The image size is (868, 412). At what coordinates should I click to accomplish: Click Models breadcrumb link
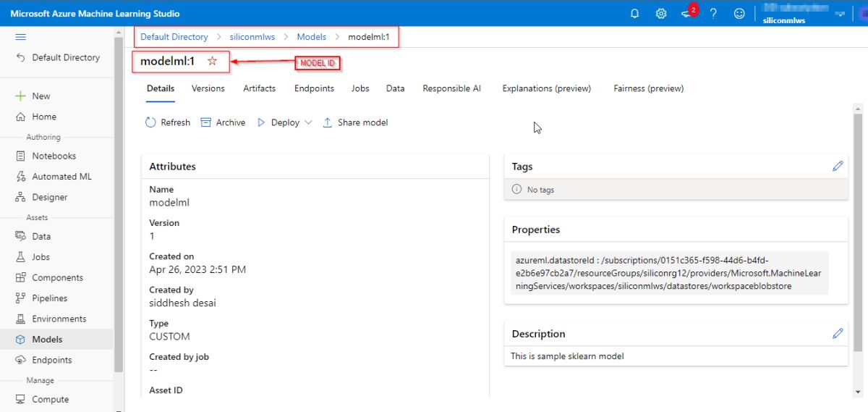(312, 37)
